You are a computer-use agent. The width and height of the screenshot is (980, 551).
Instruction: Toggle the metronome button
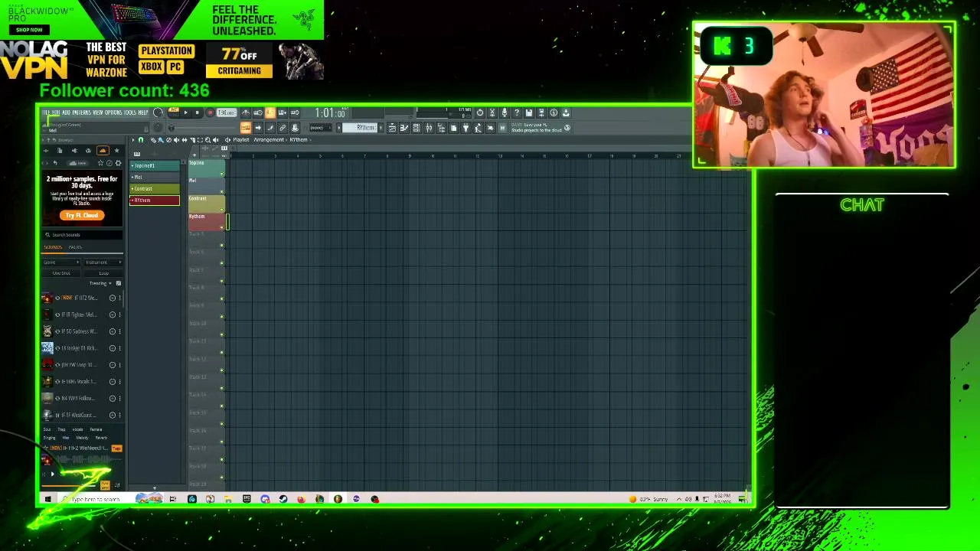(246, 112)
